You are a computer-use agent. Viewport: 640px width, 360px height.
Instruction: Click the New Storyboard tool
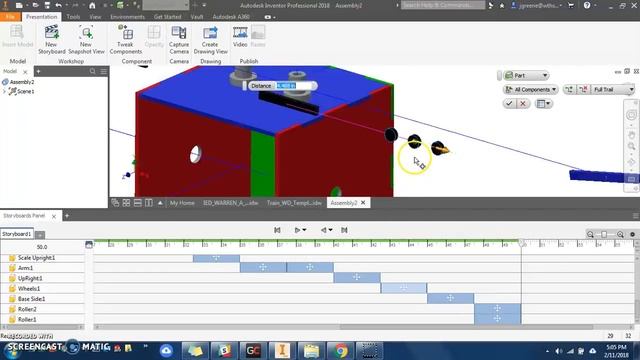pyautogui.click(x=51, y=40)
